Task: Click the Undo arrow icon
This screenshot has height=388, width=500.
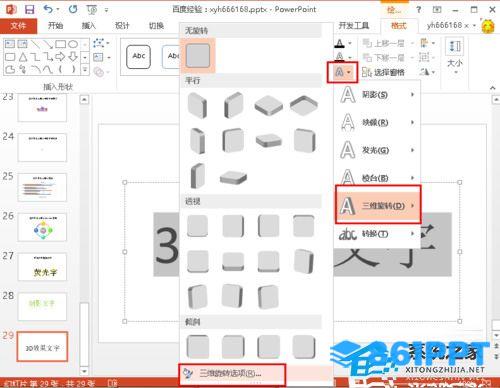Action: 49,9
